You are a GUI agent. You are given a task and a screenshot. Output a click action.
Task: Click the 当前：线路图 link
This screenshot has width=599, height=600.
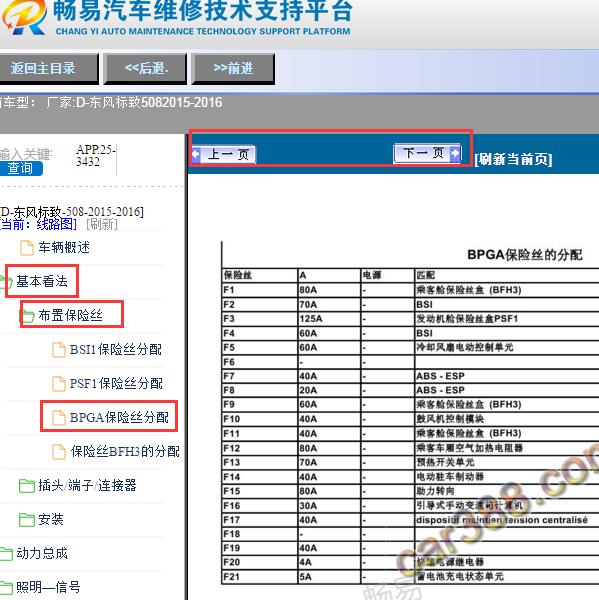[38, 224]
